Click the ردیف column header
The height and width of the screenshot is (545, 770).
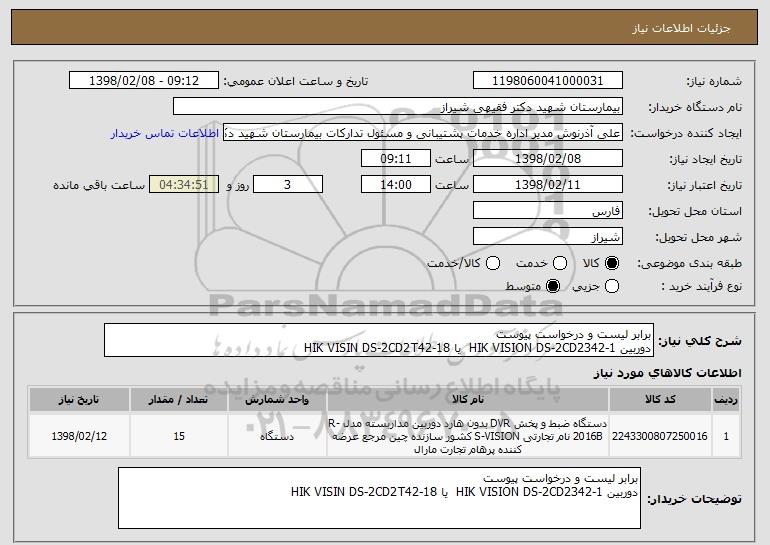(726, 400)
